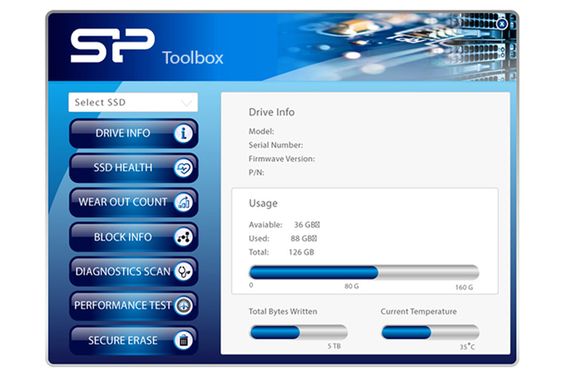Click the Total '126 GB' value
This screenshot has width=564, height=376.
click(x=301, y=252)
